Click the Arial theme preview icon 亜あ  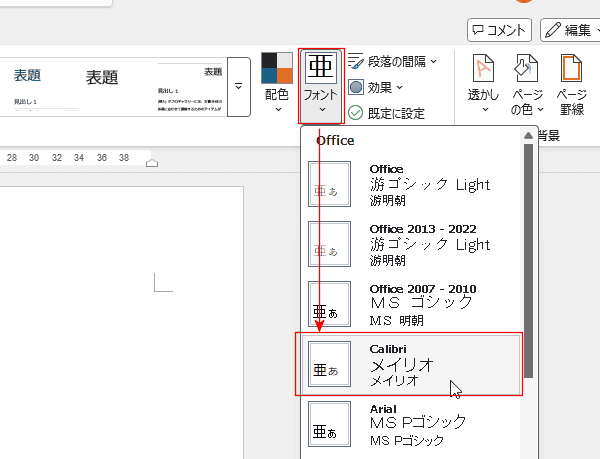coord(329,424)
